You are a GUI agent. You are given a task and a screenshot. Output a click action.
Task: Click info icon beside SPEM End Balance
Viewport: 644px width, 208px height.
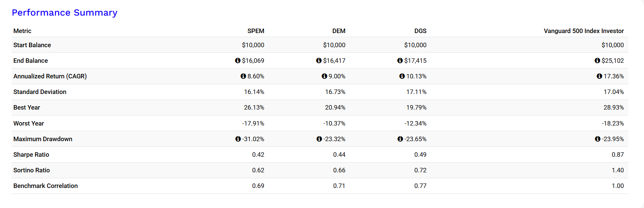(237, 61)
